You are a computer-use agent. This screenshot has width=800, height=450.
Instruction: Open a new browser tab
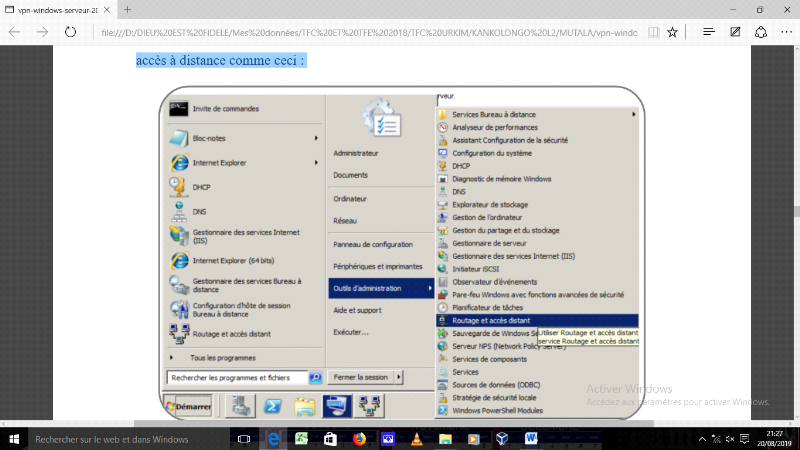(128, 9)
